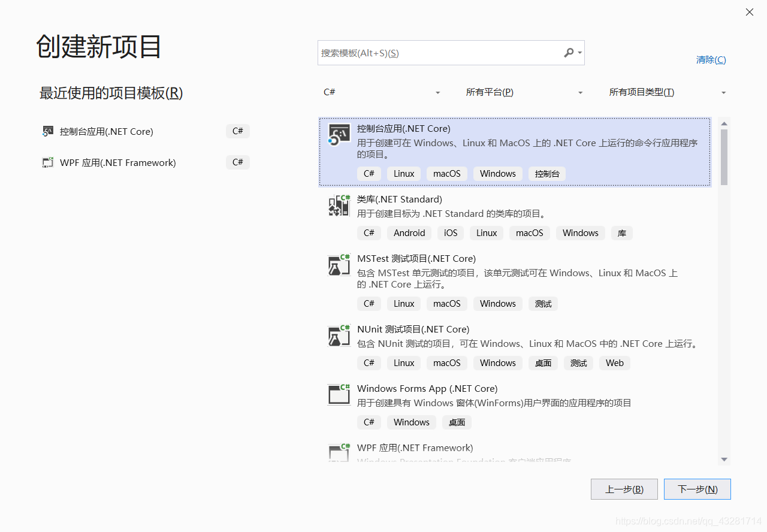Open the 所有平台 platform filter dropdown
The height and width of the screenshot is (532, 767).
(525, 92)
